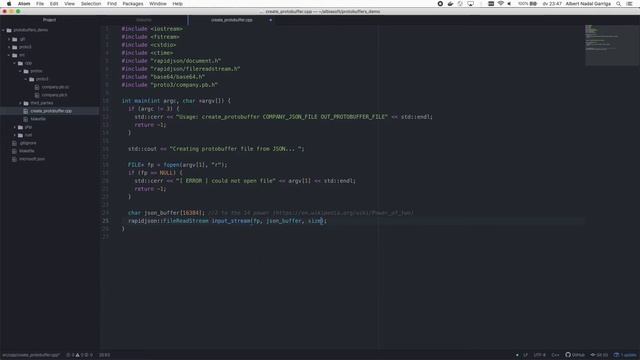
Task: Open company.pb.h in the tree
Action: [x=54, y=95]
